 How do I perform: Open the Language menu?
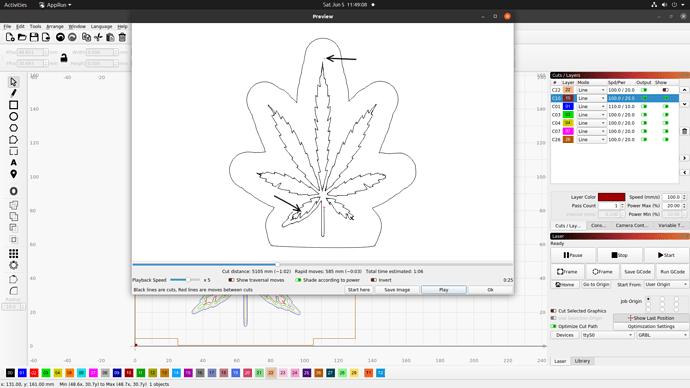[101, 26]
